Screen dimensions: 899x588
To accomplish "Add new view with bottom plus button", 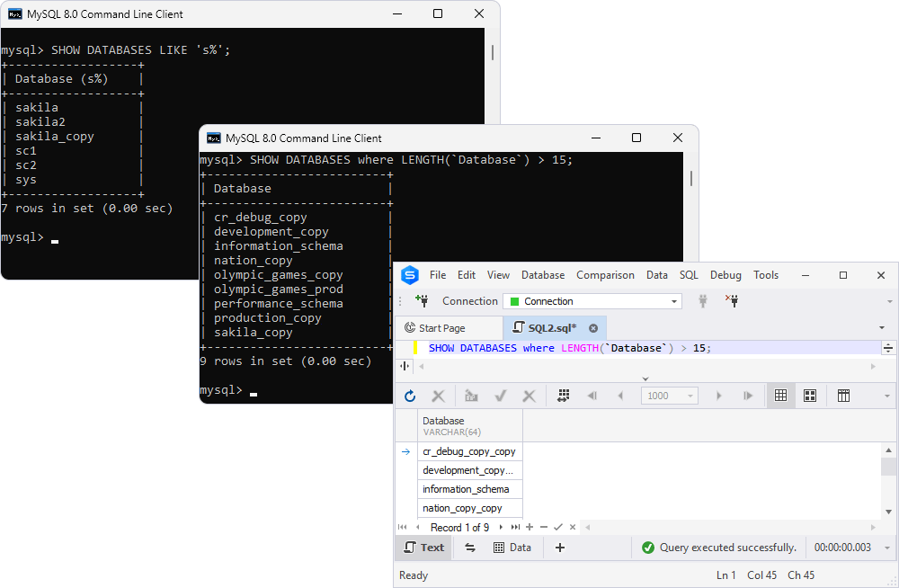I will pyautogui.click(x=560, y=548).
